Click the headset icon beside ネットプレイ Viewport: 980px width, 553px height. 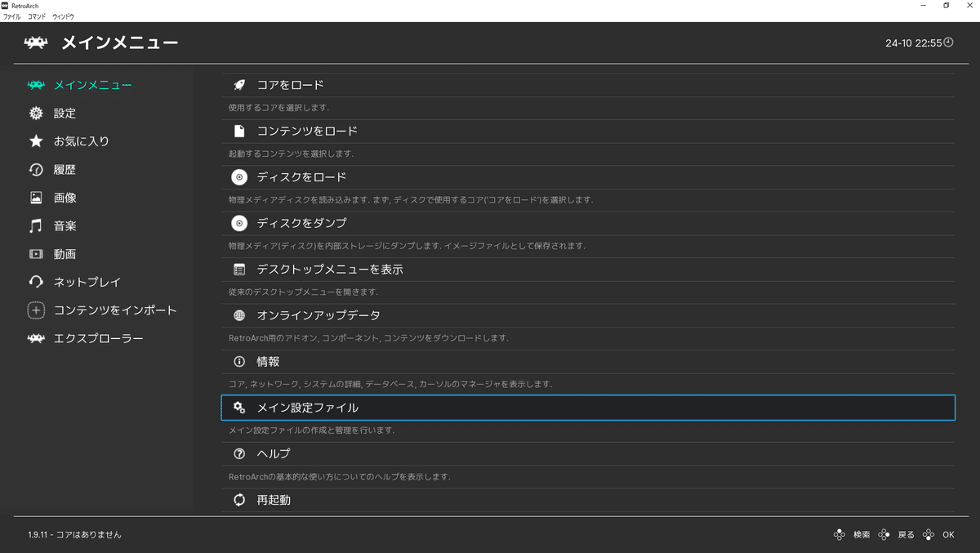(36, 282)
